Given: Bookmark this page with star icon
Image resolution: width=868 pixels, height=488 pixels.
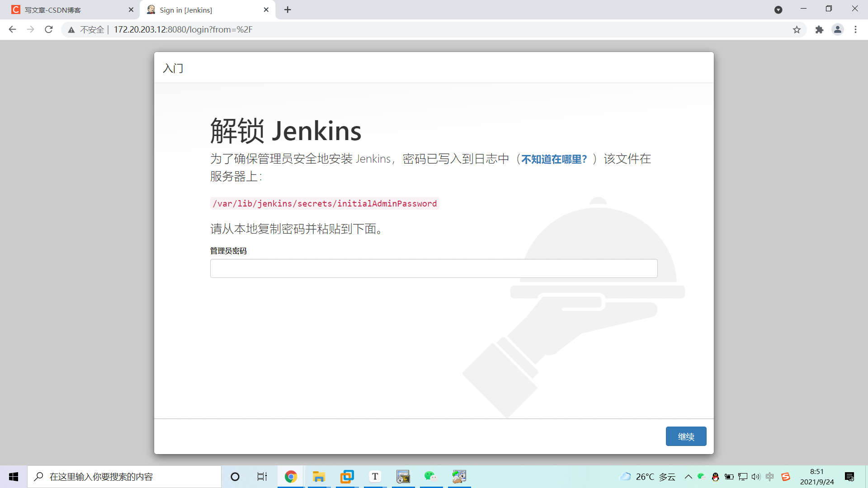Looking at the screenshot, I should coord(797,29).
